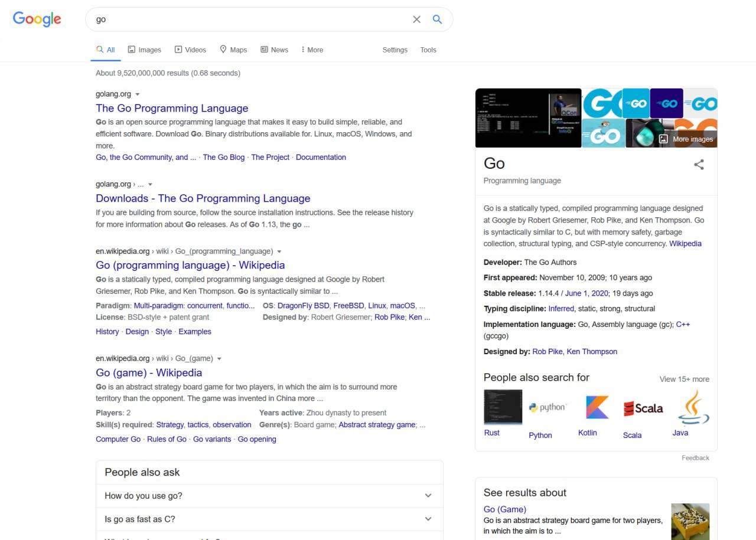756x540 pixels.
Task: Open the Scala logo thumbnail
Action: coord(643,408)
